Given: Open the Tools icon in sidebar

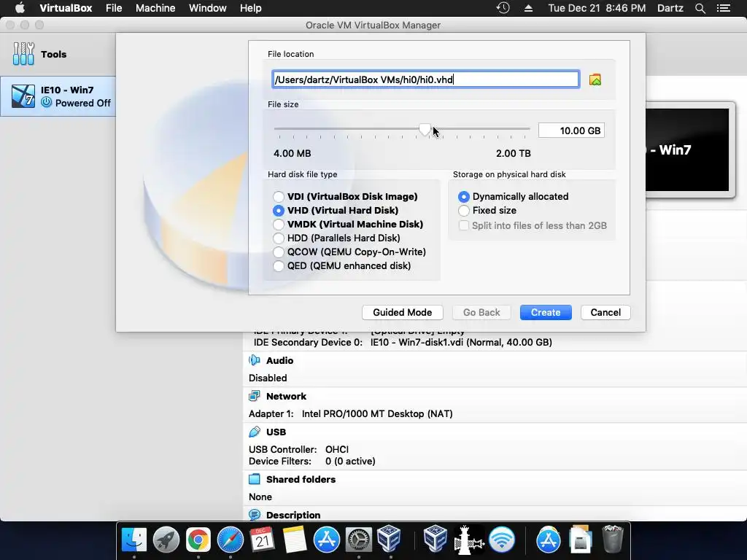Looking at the screenshot, I should pyautogui.click(x=23, y=54).
